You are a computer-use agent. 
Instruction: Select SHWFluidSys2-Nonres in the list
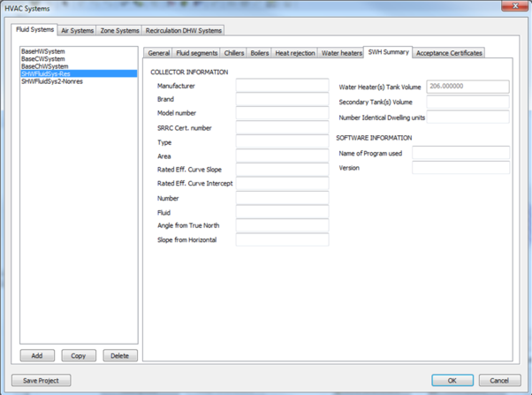(x=51, y=81)
